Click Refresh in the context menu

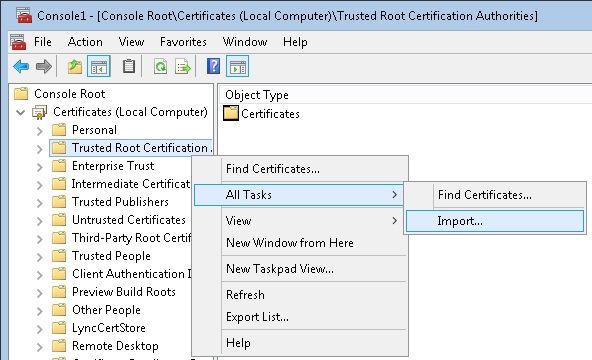tap(301, 294)
